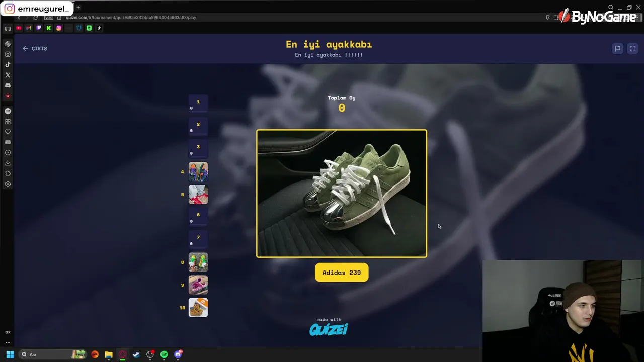This screenshot has width=644, height=362.
Task: Open the TikTok bookmark in bookmarks bar
Action: (99, 28)
